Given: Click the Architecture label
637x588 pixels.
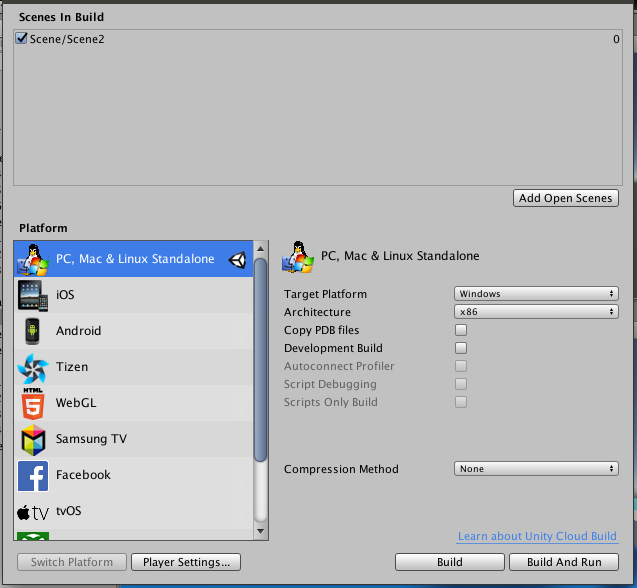Looking at the screenshot, I should coord(317,312).
